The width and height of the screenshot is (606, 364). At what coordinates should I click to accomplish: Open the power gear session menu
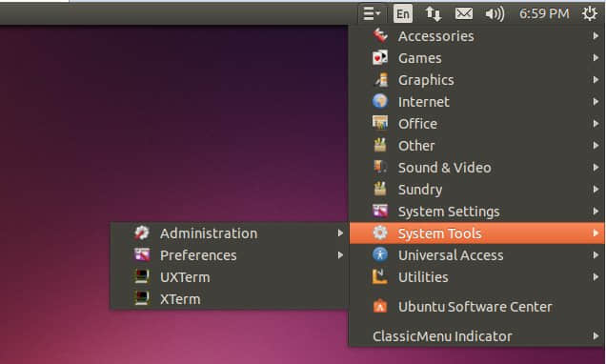click(589, 13)
